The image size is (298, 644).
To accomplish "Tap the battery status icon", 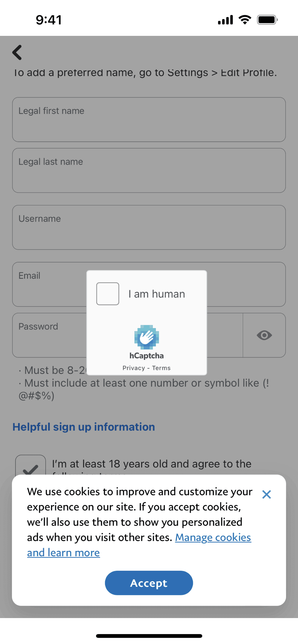I will [267, 20].
